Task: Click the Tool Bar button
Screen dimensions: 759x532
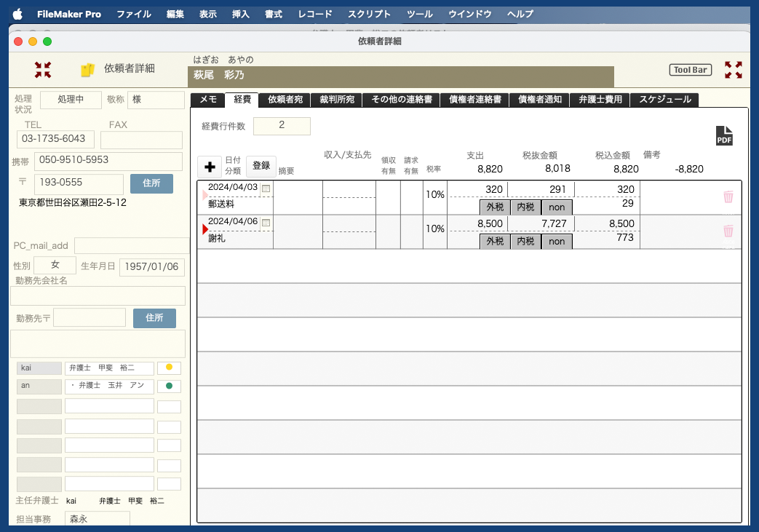Action: click(x=690, y=70)
